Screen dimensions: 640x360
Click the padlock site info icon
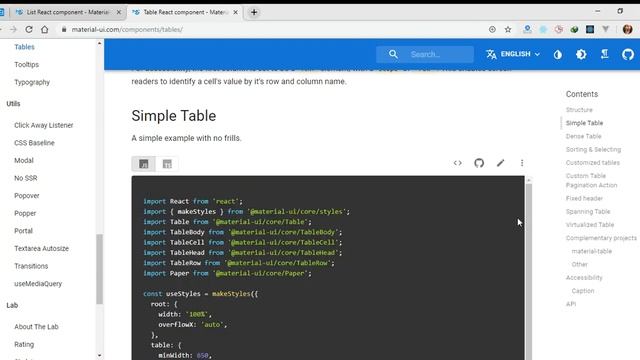64,29
